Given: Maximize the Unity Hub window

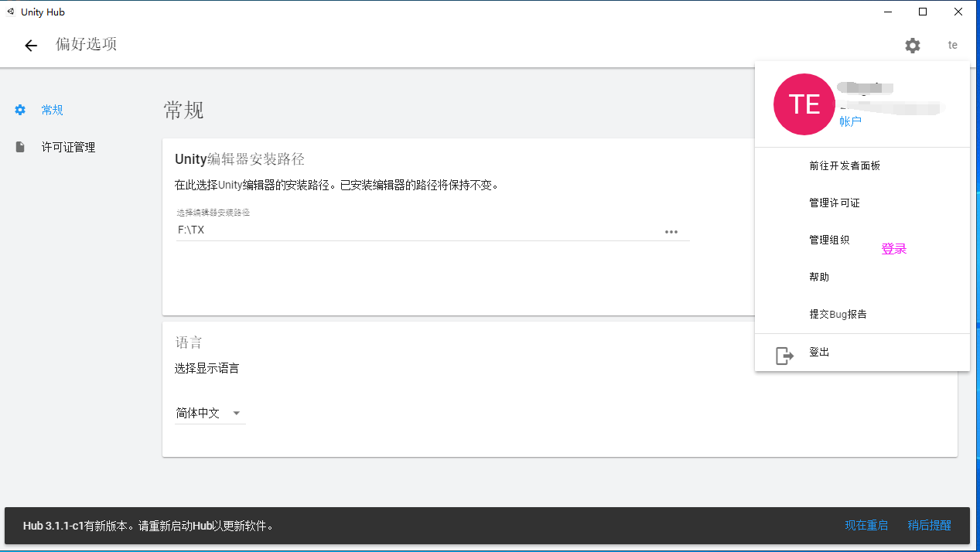Looking at the screenshot, I should (923, 12).
